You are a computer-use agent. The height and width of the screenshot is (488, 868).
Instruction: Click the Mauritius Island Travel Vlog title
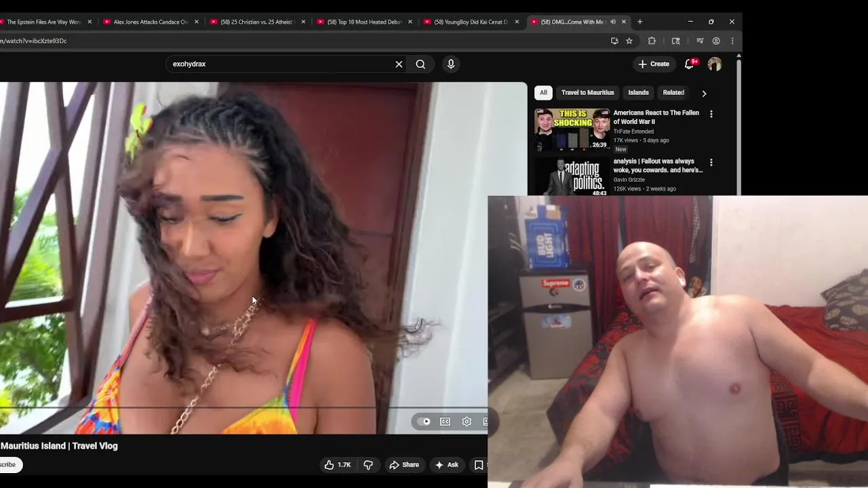(x=59, y=446)
